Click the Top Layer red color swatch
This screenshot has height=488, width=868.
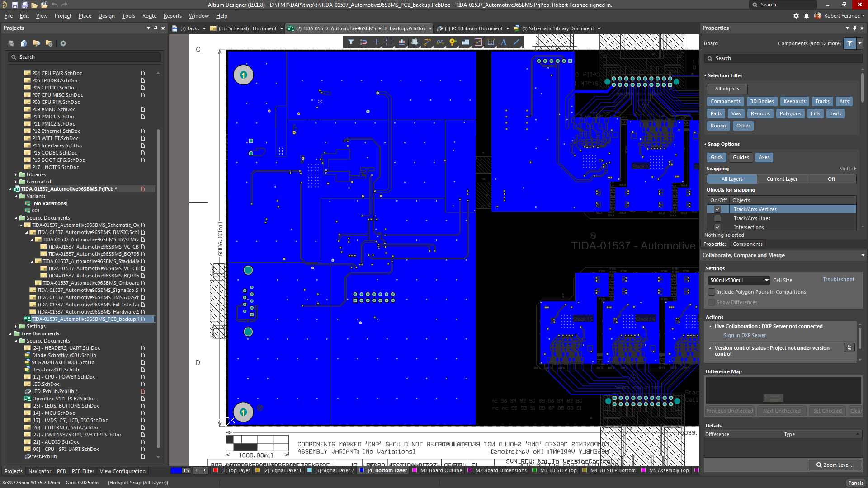(x=216, y=470)
